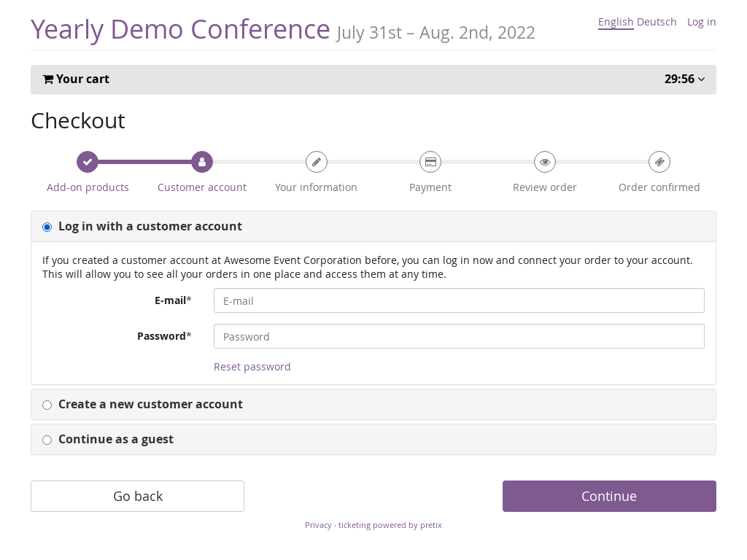Image resolution: width=747 pixels, height=560 pixels.
Task: Click the Go back button
Action: click(137, 496)
